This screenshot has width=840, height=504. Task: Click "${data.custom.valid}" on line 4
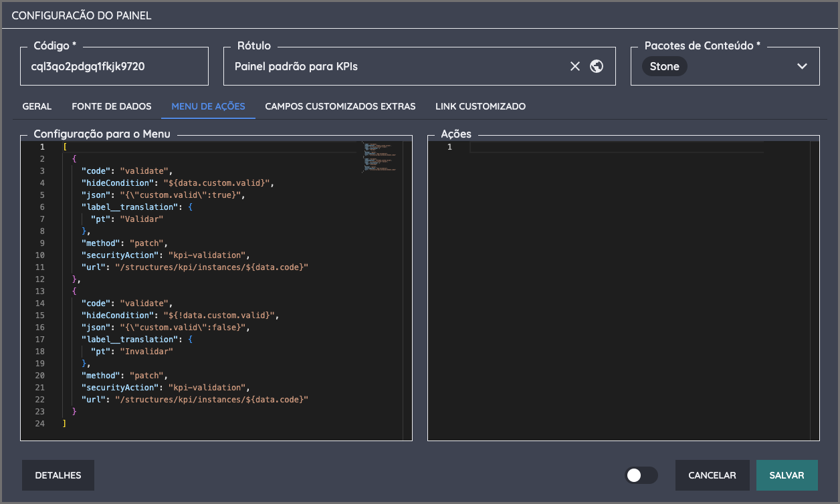tap(218, 183)
